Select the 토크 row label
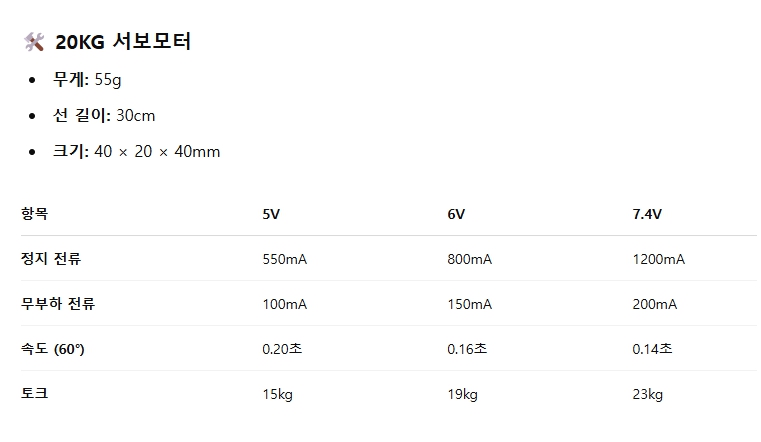The width and height of the screenshot is (761, 442). pos(34,393)
